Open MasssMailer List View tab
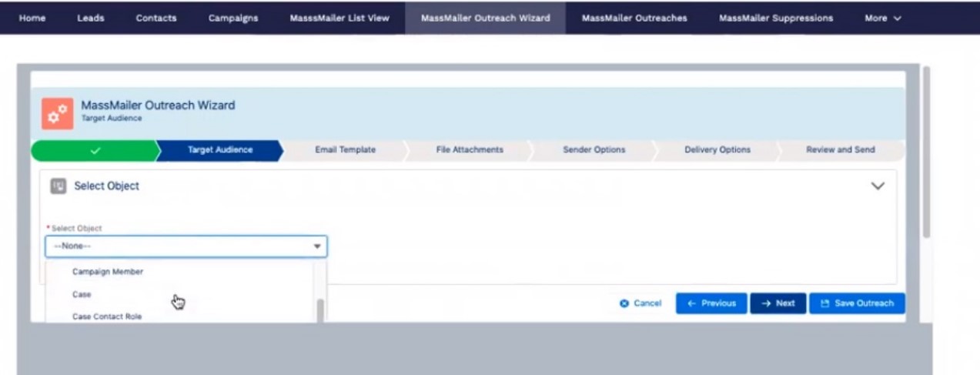 click(x=339, y=18)
